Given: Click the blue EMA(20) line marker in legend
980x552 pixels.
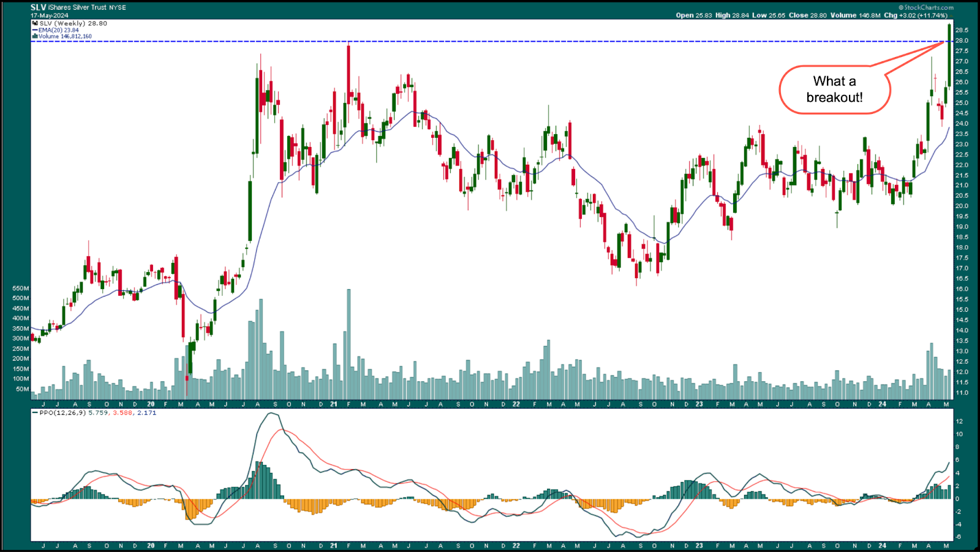Looking at the screenshot, I should [x=35, y=30].
